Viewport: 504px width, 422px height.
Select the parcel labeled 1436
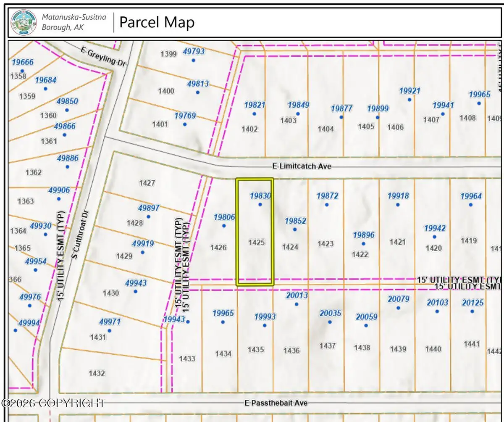tap(291, 350)
